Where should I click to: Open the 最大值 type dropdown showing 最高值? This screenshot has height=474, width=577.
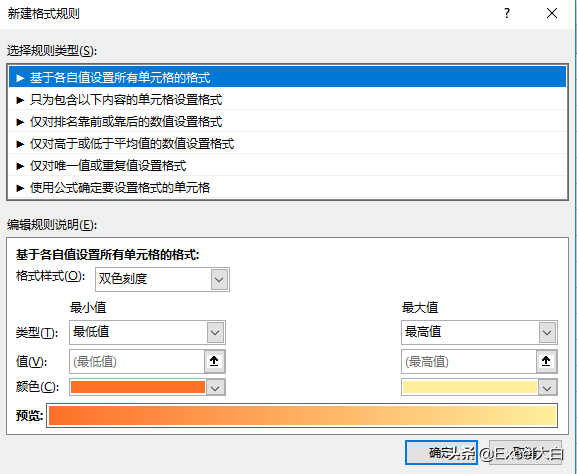tap(479, 332)
